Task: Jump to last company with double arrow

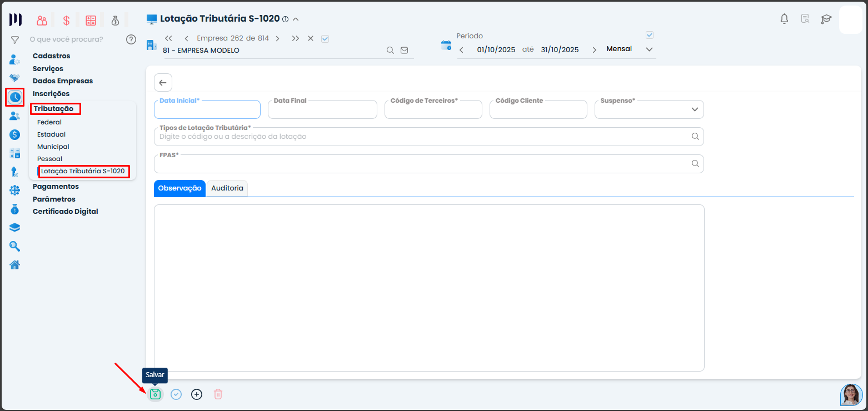Action: point(296,38)
